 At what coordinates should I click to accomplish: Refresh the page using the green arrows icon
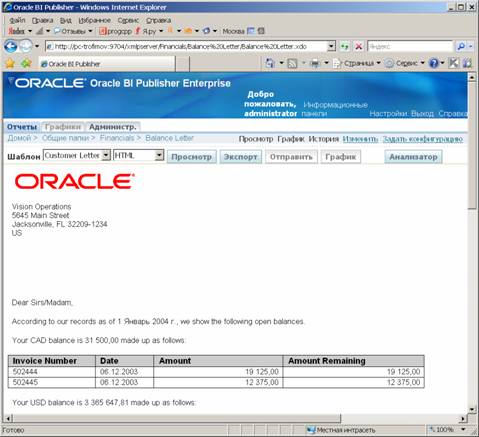(345, 46)
